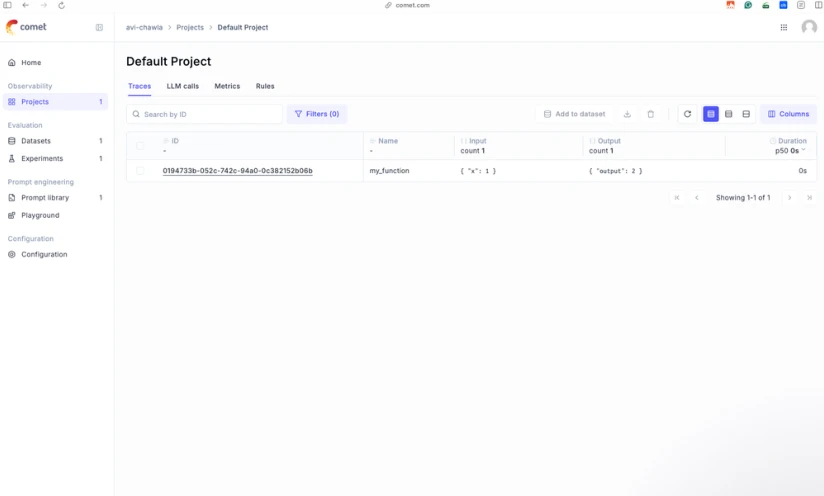The height and width of the screenshot is (496, 824).
Task: Open the apps grid icon
Action: point(784,27)
